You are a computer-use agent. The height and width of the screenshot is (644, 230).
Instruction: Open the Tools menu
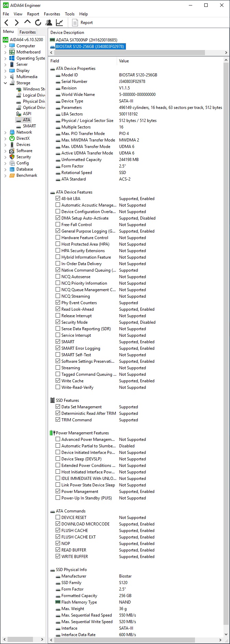pyautogui.click(x=69, y=14)
